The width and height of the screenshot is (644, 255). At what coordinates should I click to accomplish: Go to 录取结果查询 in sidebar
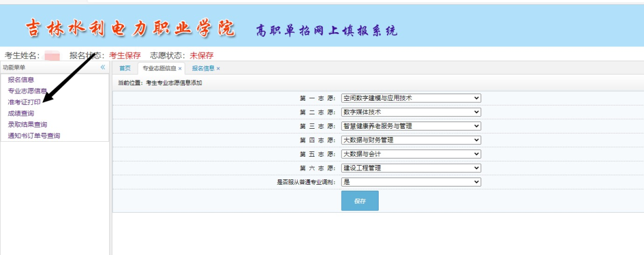point(27,125)
